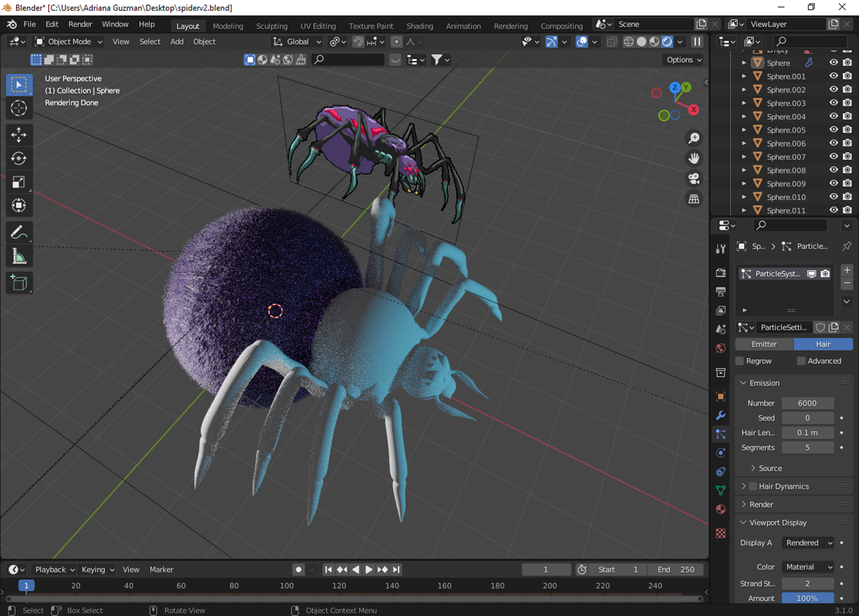Open the Playback dropdown

pyautogui.click(x=54, y=570)
